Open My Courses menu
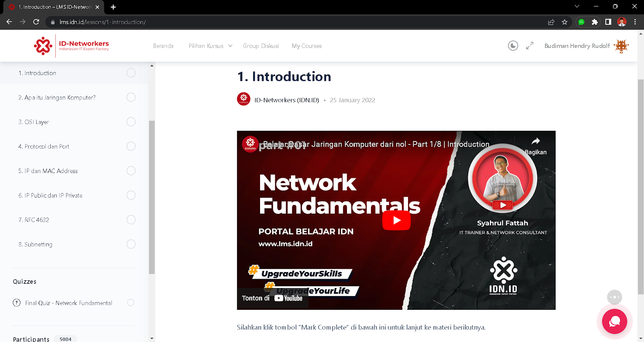The height and width of the screenshot is (342, 644). click(307, 46)
